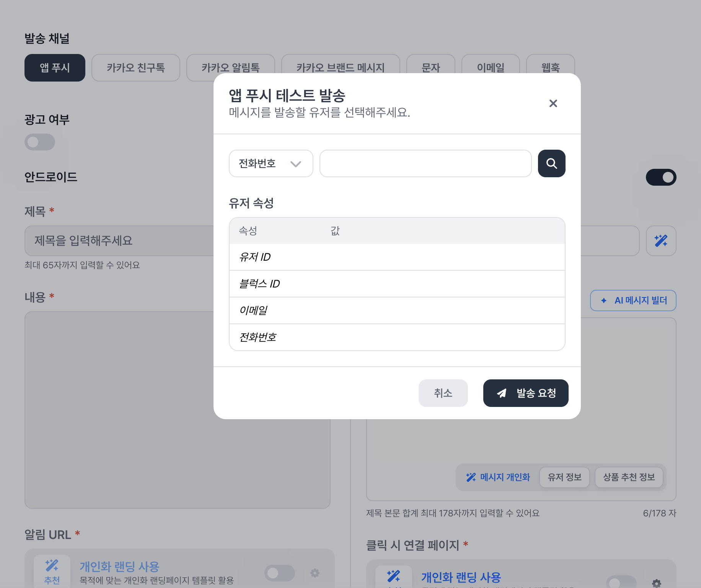701x588 pixels.
Task: Click the search magnifier icon in the modal
Action: [551, 163]
